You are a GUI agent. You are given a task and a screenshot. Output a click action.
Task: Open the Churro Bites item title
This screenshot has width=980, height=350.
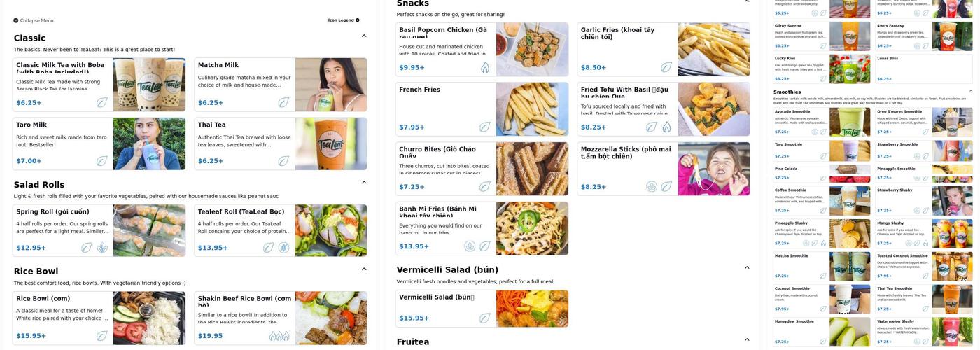[x=437, y=152]
